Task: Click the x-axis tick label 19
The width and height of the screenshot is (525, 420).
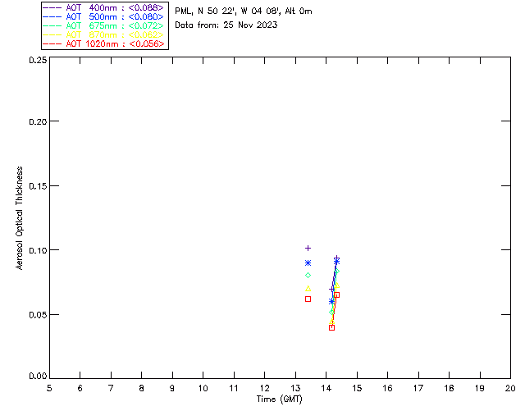Action: coord(480,388)
